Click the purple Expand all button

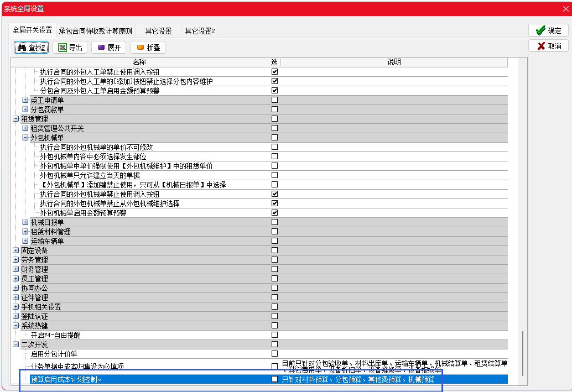109,48
